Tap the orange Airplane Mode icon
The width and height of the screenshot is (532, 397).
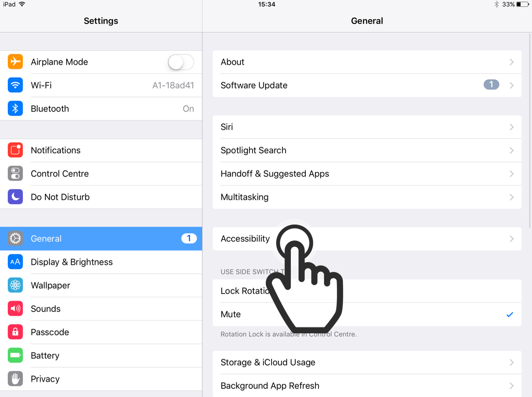15,62
